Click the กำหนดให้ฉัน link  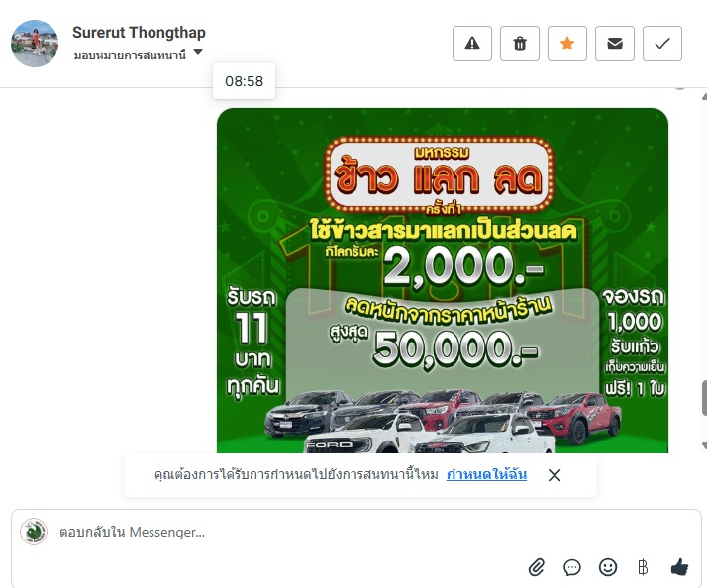(x=486, y=474)
